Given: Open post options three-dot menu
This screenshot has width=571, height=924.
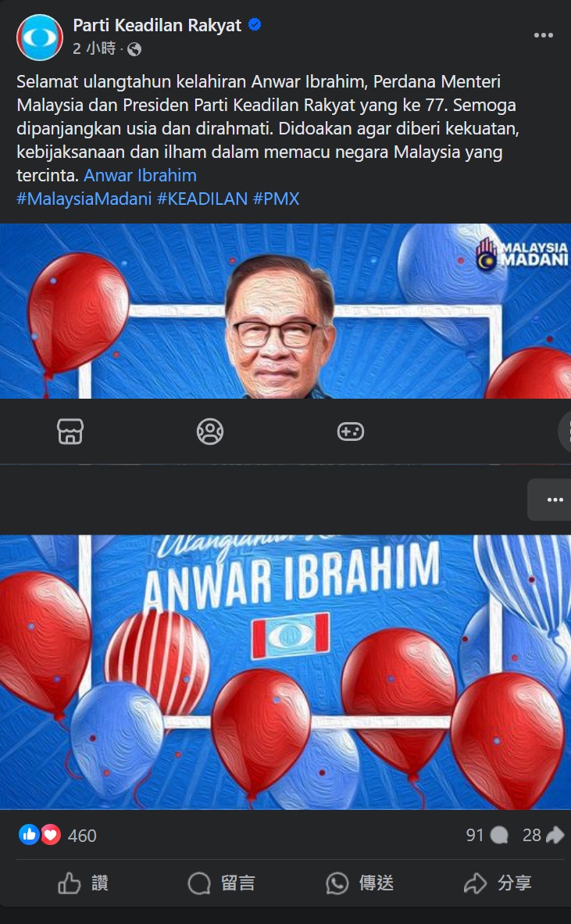Looking at the screenshot, I should (x=543, y=35).
